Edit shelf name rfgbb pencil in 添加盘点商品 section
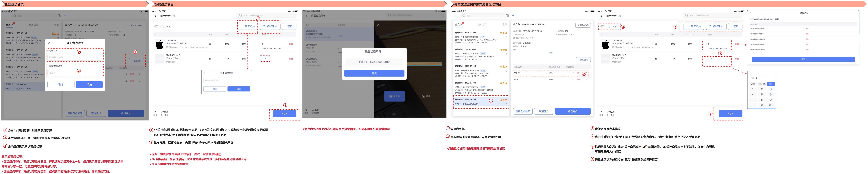Image resolution: width=868 pixels, height=174 pixels. 170,26
